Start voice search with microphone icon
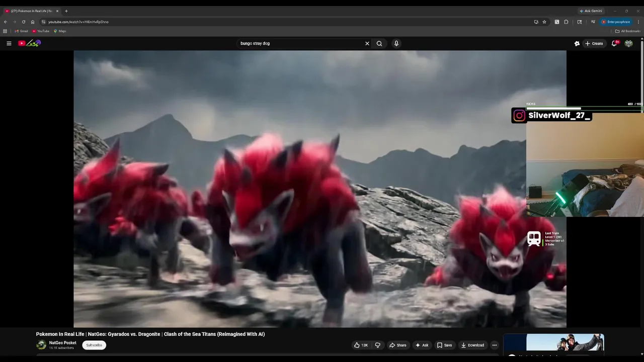 [x=396, y=43]
